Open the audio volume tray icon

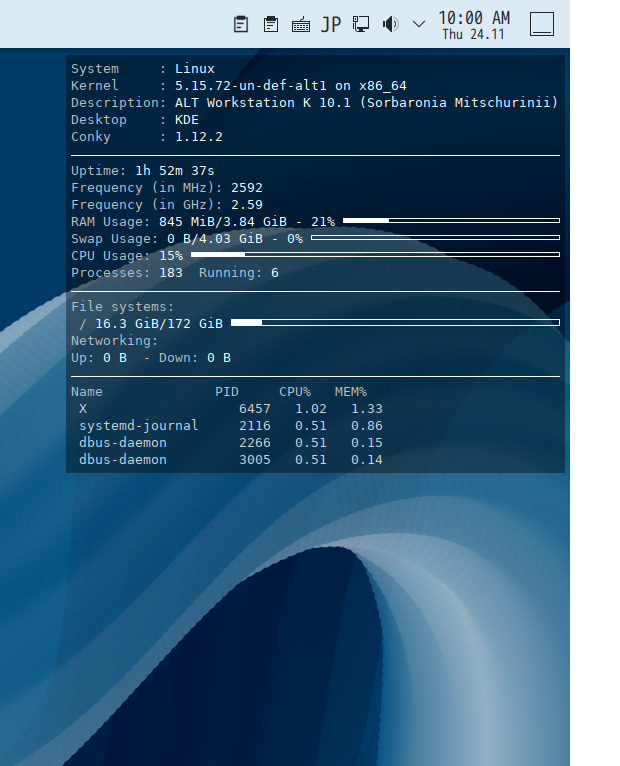click(x=390, y=24)
